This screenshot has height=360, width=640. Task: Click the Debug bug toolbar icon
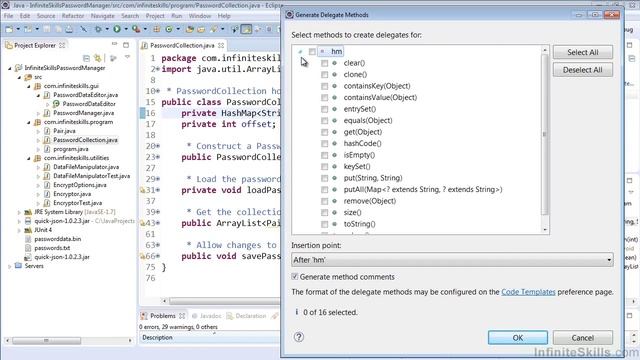[x=98, y=29]
